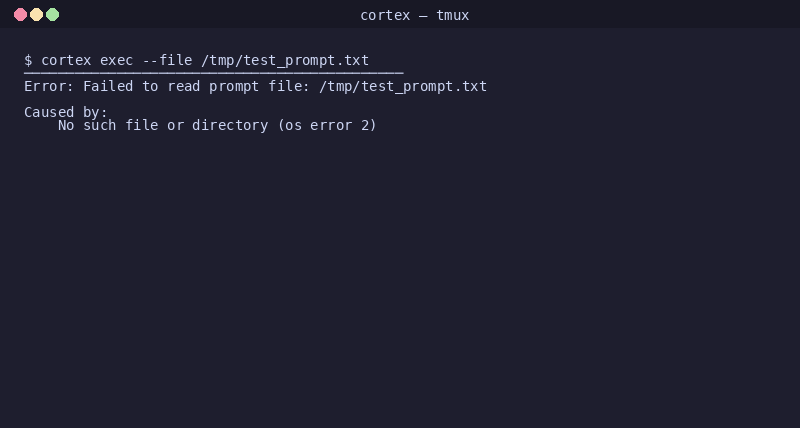800x428 pixels.
Task: Click the "(os error 2)" text
Action: [x=327, y=125]
